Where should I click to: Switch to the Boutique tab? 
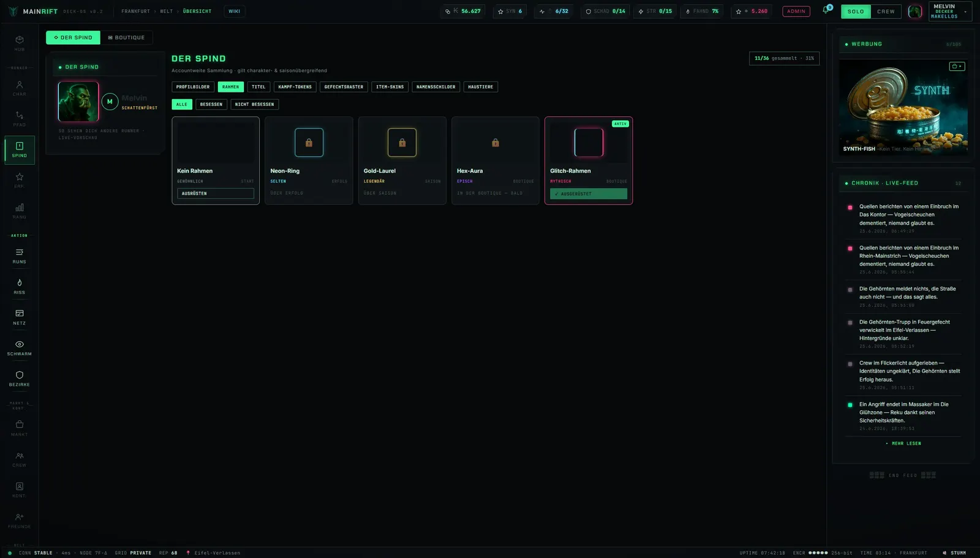126,37
